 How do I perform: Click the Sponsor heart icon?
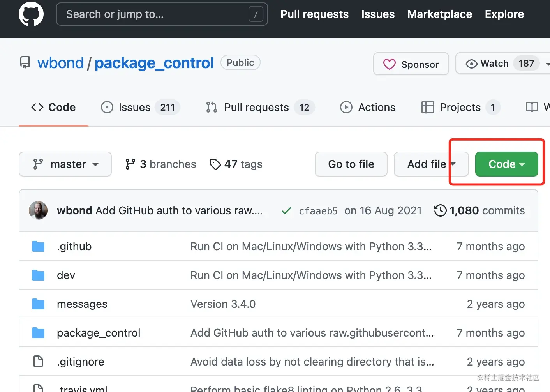point(389,64)
